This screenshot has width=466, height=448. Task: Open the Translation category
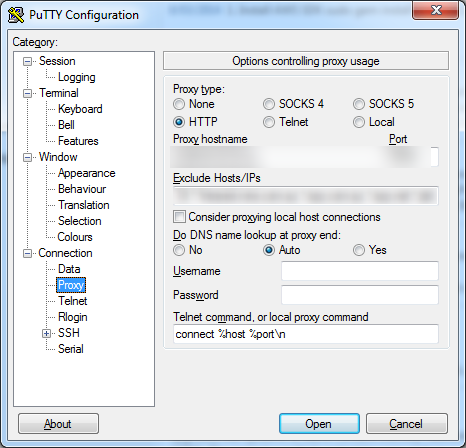coord(84,205)
